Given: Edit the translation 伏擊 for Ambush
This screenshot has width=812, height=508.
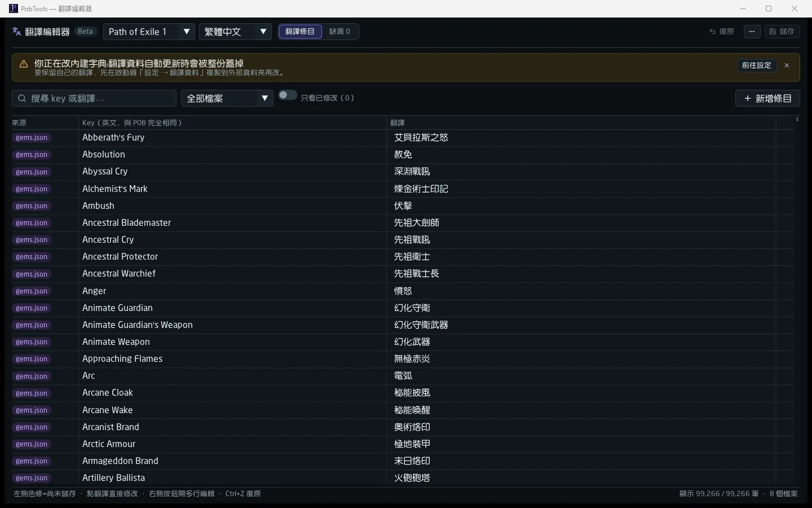Looking at the screenshot, I should 403,205.
